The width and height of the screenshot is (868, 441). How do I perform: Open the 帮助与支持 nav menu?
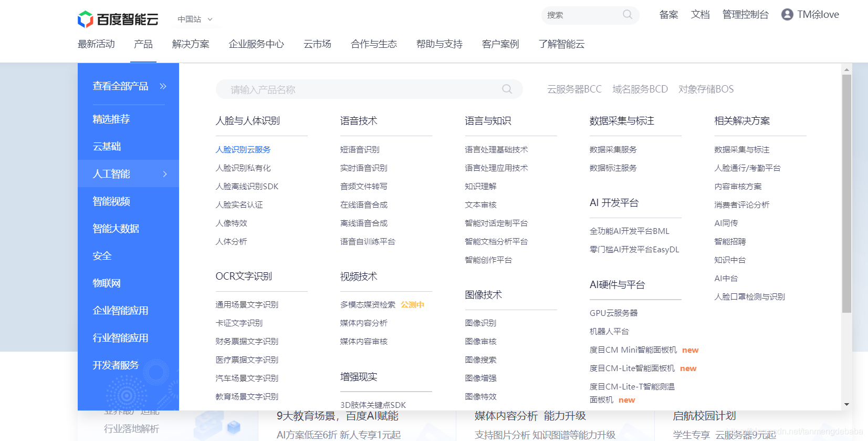[x=440, y=44]
